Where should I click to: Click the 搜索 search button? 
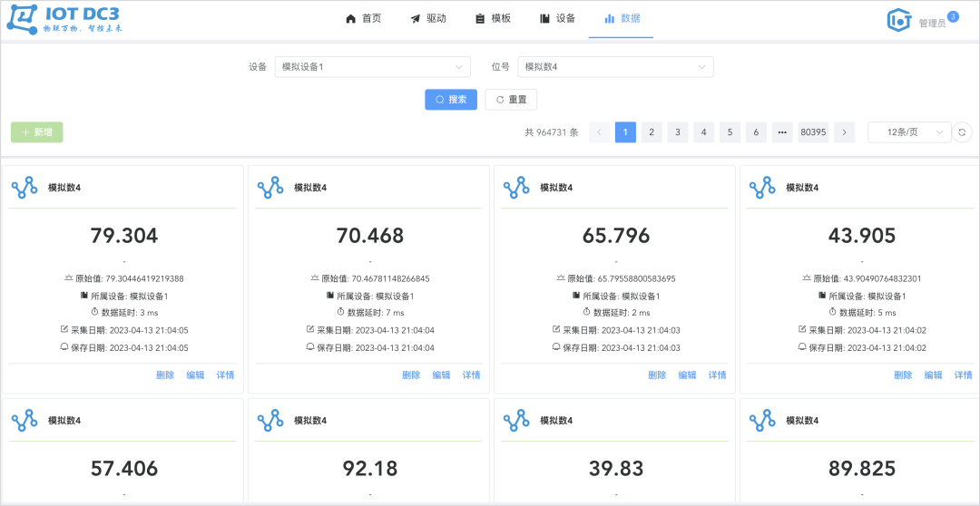451,100
